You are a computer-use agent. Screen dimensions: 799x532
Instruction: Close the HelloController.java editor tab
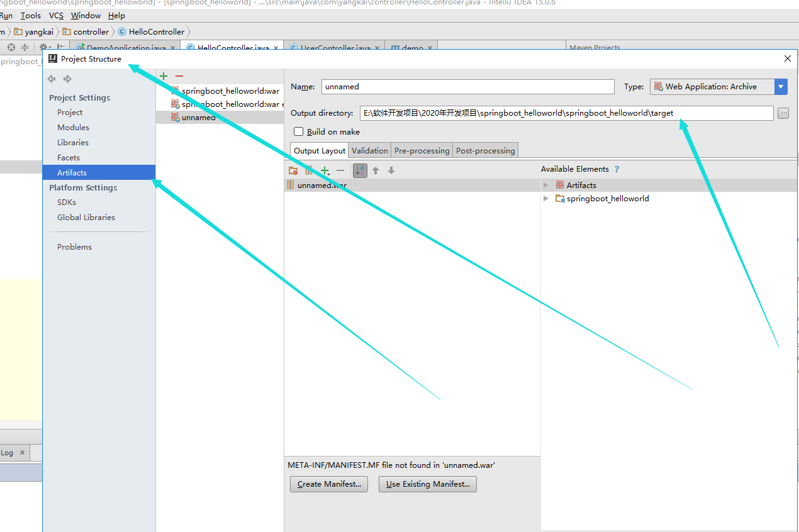pos(276,48)
